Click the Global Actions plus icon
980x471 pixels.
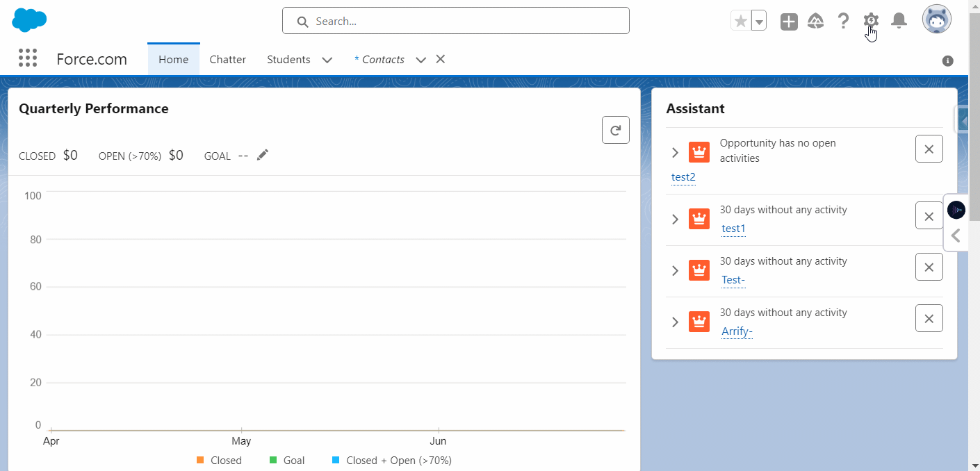[789, 22]
